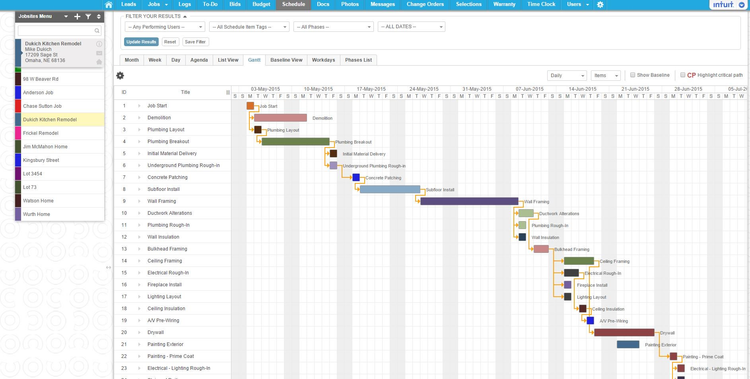Click the 17-May-2015 week header
The image size is (750, 379).
coord(372,89)
